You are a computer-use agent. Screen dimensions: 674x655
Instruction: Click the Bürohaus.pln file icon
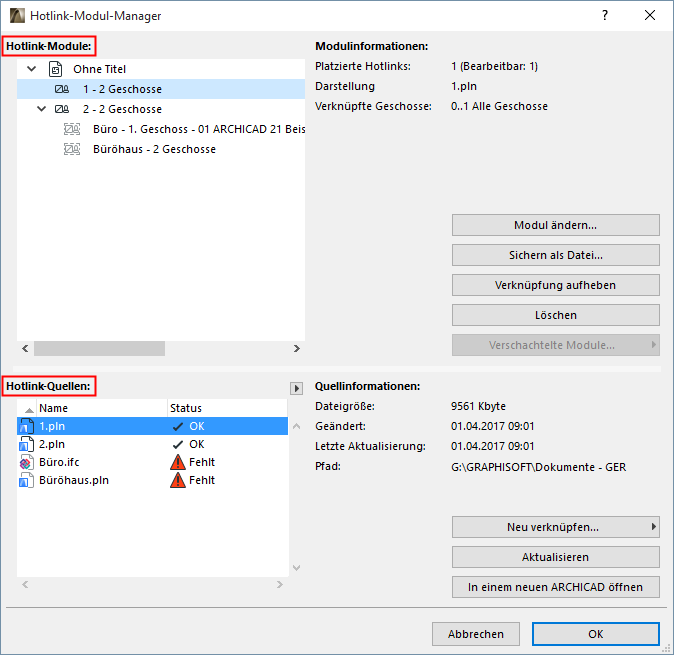click(26, 480)
